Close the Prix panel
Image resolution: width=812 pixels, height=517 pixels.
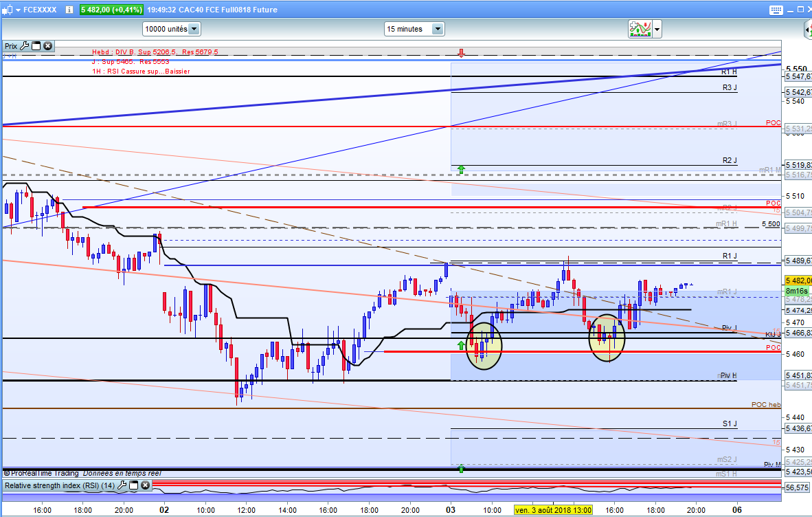47,46
